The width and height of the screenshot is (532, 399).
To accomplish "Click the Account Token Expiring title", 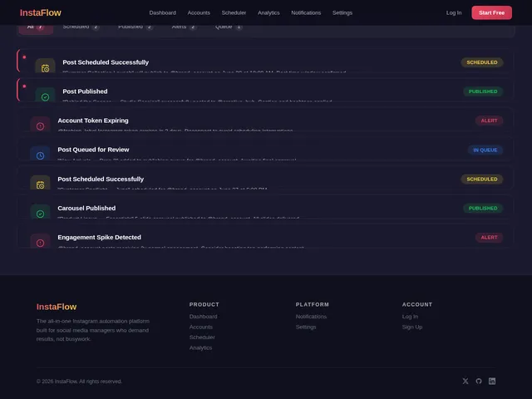I will [x=93, y=121].
